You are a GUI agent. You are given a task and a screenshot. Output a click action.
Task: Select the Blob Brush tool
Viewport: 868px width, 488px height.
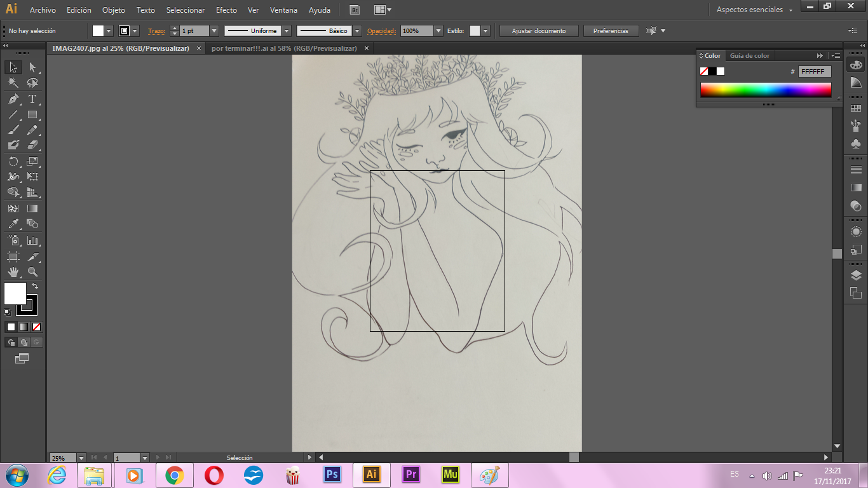[13, 146]
